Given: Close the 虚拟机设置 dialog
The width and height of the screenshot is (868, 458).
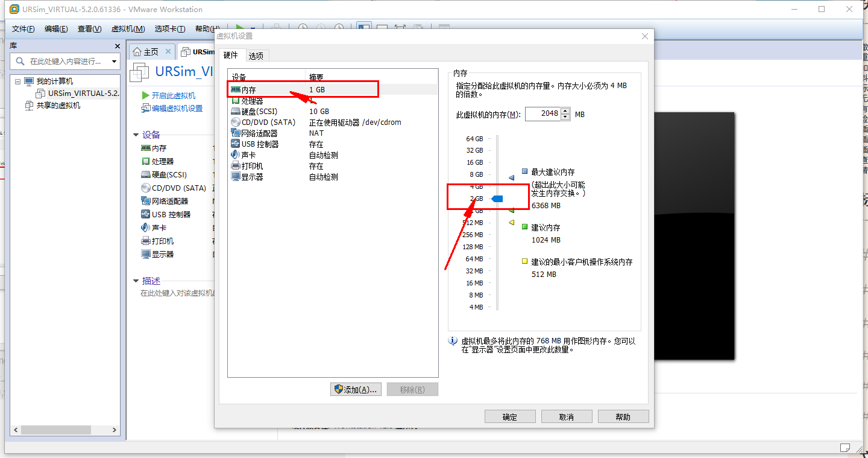Looking at the screenshot, I should 644,36.
